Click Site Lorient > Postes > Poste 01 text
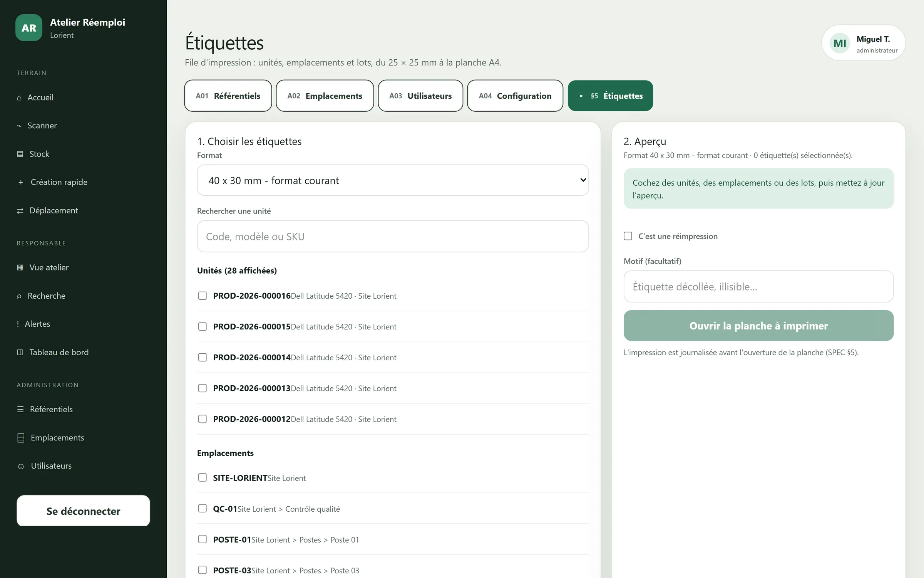The width and height of the screenshot is (924, 578). (305, 540)
